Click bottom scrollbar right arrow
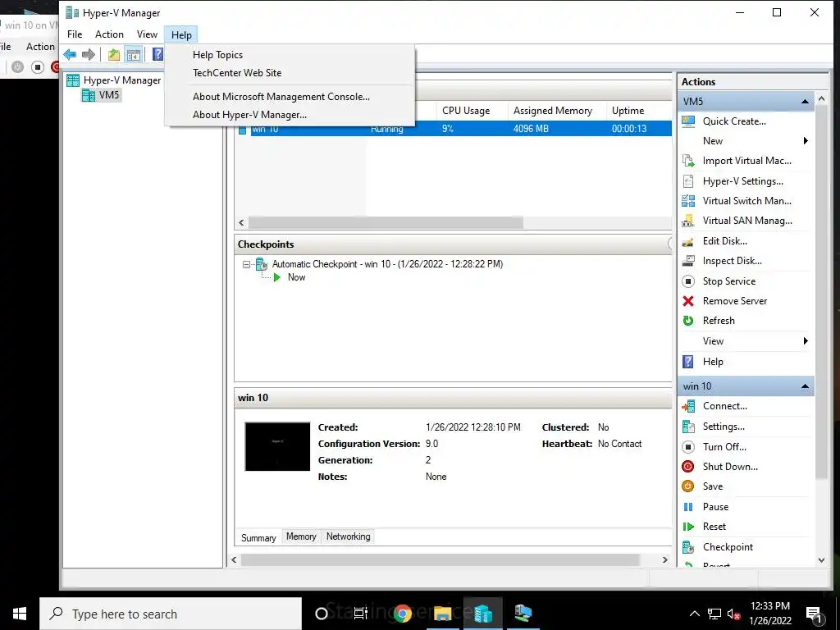 (664, 559)
